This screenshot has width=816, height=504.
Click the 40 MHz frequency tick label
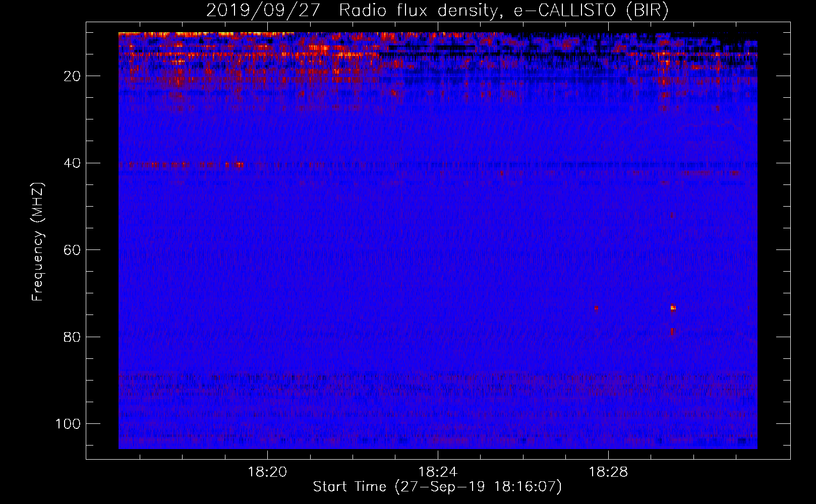tap(72, 163)
